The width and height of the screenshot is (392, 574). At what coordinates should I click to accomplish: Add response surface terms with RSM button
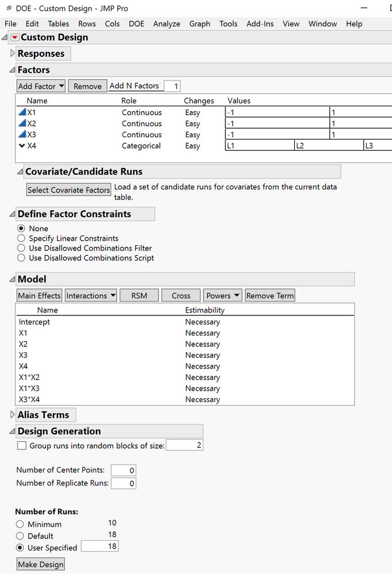(x=139, y=295)
